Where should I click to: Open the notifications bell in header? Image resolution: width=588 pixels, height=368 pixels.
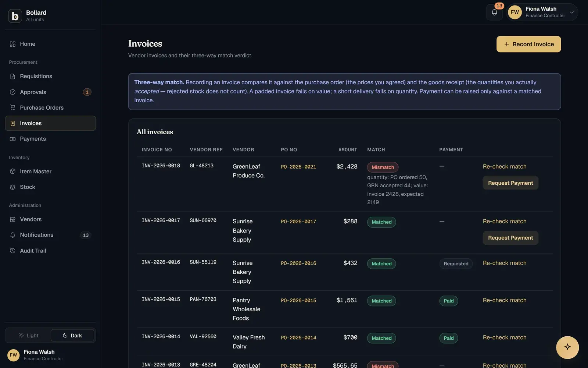(x=494, y=12)
